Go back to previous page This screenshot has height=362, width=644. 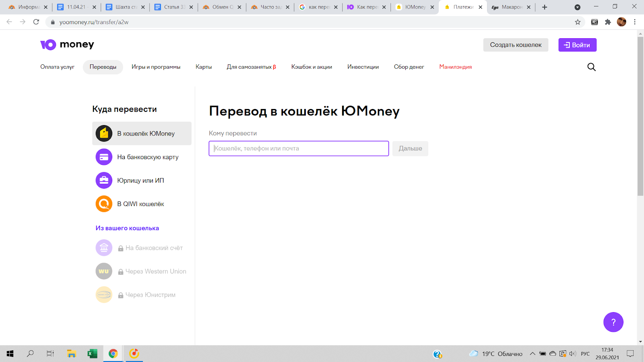[x=9, y=22]
